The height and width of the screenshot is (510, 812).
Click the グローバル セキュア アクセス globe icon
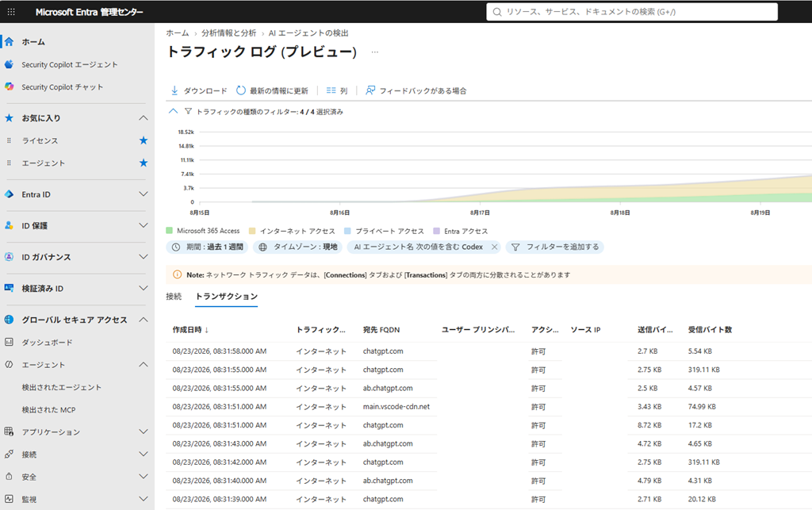click(9, 320)
